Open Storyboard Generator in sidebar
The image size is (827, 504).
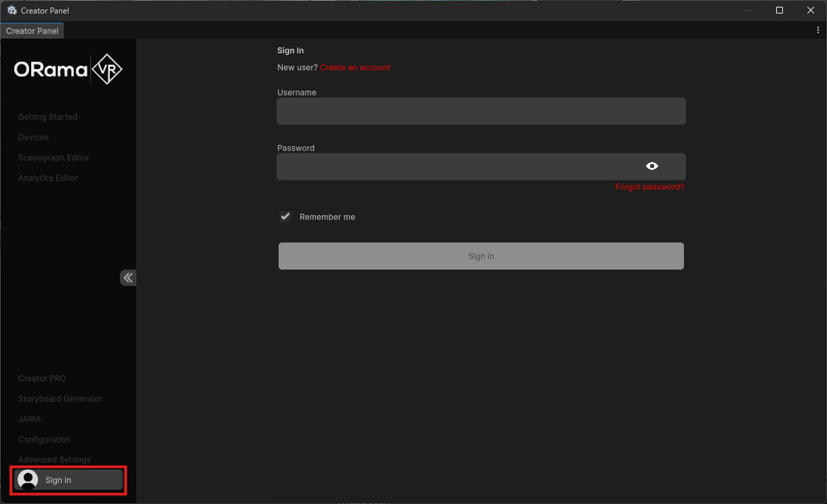coord(60,399)
